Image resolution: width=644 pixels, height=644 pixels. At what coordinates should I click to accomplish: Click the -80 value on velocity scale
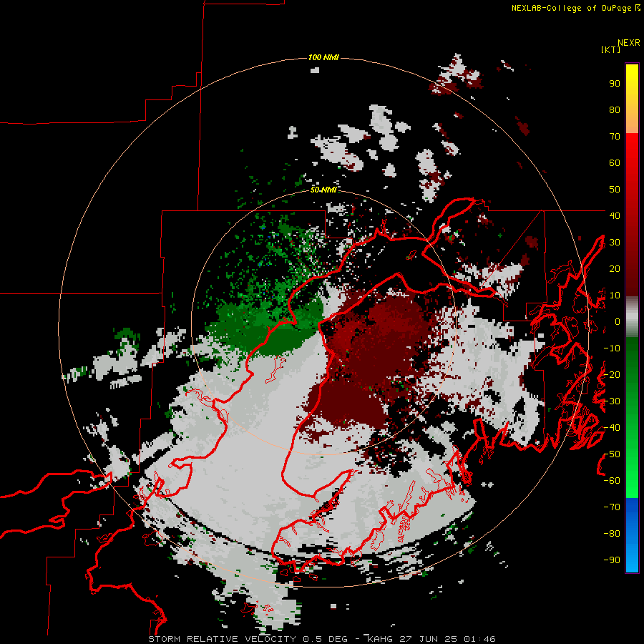coord(612,534)
